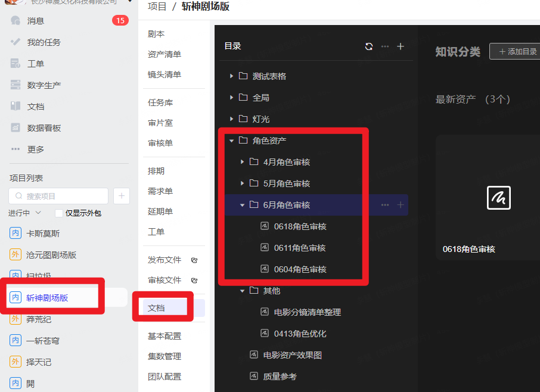Open 任务库 in the project menu
The image size is (540, 392).
(160, 102)
